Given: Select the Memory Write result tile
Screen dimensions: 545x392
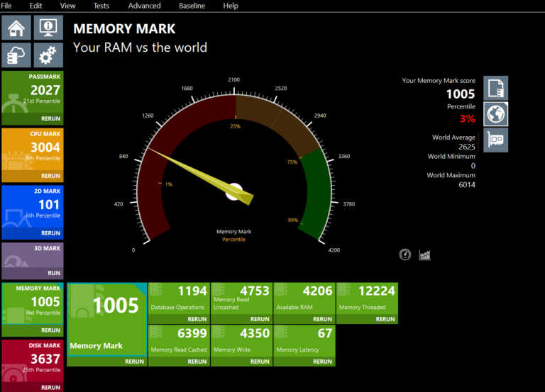Looking at the screenshot, I should pos(241,340).
